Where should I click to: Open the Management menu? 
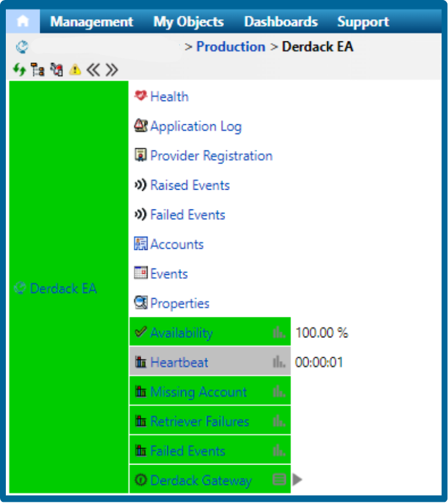[x=92, y=22]
